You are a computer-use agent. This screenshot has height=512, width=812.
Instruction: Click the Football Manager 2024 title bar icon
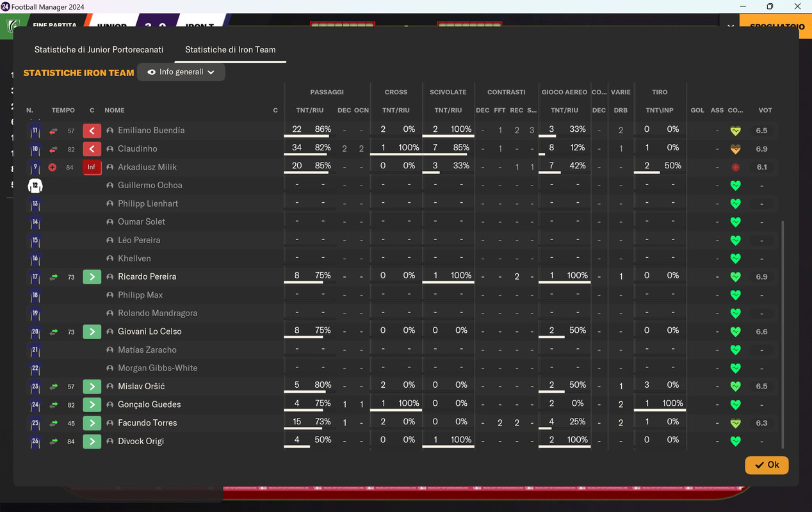click(x=6, y=6)
